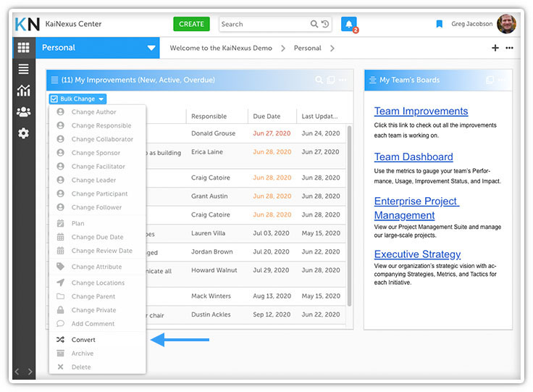
Task: Click the search magnifier icon
Action: point(314,24)
